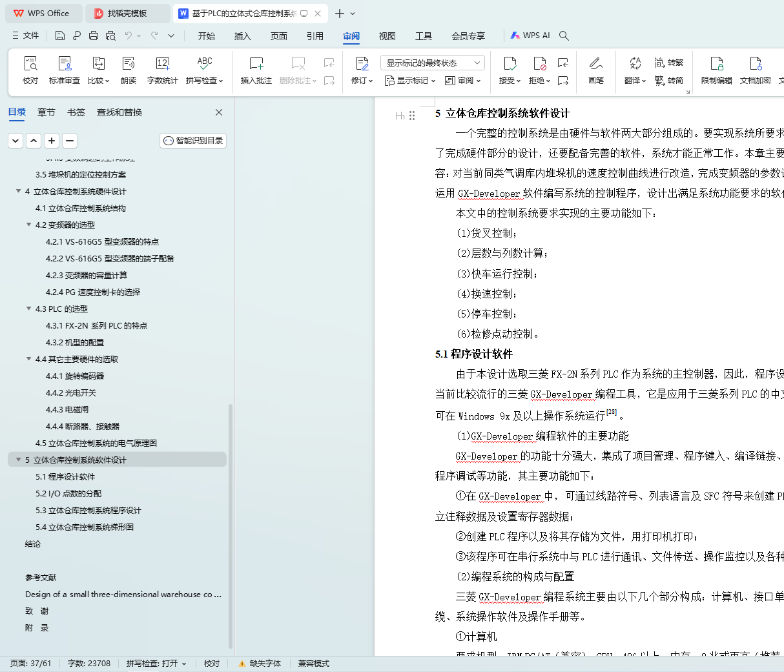Open the 显示标记 dropdown
Viewport: 784px width, 672px height.
click(410, 81)
